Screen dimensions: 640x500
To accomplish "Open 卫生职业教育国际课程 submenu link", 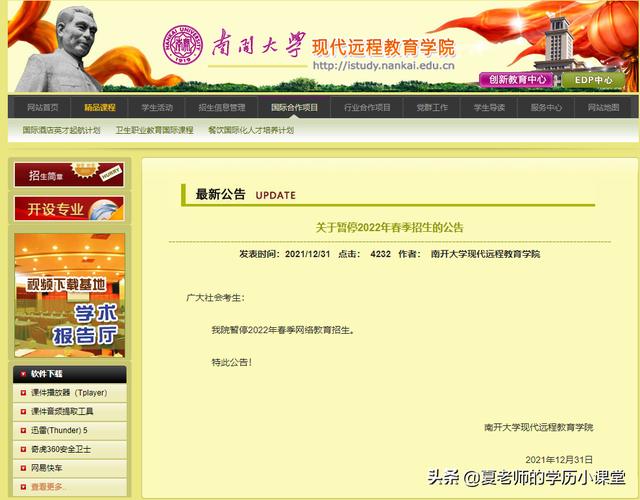I will pyautogui.click(x=154, y=130).
